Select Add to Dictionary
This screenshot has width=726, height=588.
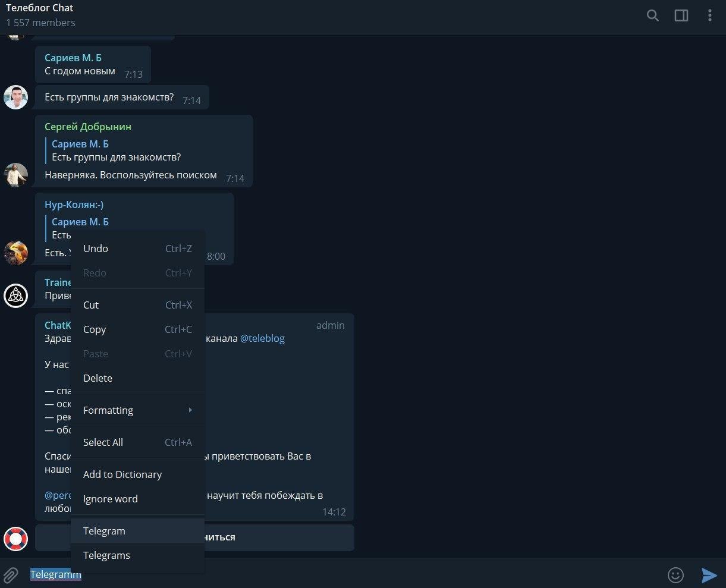click(x=137, y=474)
